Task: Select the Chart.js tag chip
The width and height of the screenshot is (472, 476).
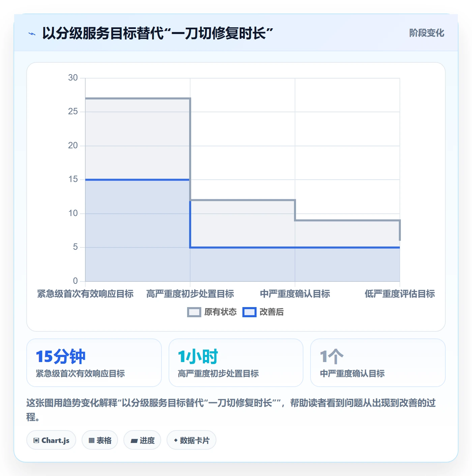Action: coord(51,440)
